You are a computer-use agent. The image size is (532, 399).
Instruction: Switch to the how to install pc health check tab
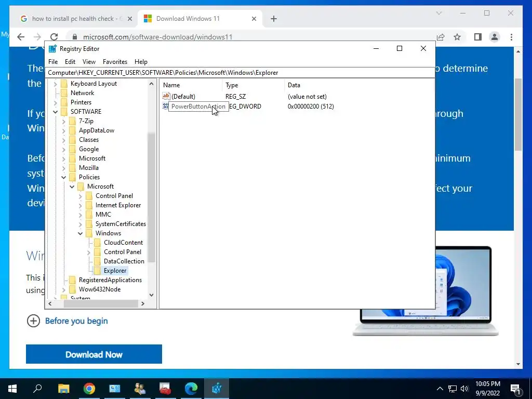76,19
